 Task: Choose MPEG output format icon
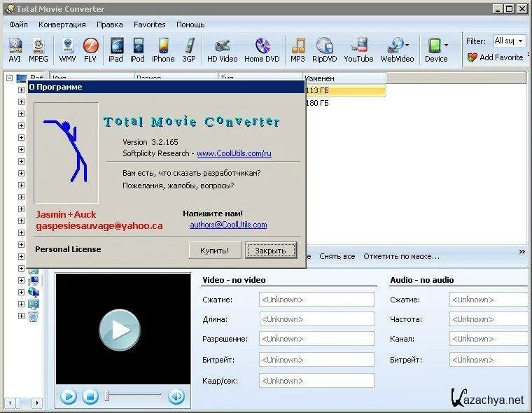click(38, 50)
